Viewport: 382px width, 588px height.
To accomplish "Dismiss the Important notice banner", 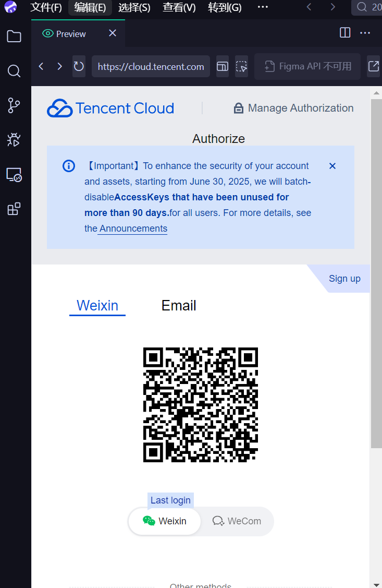I will pos(332,166).
